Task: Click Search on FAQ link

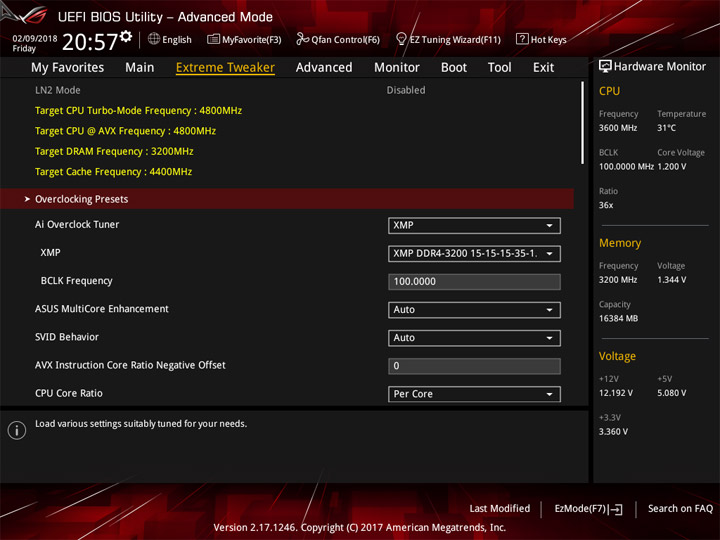Action: coord(680,509)
